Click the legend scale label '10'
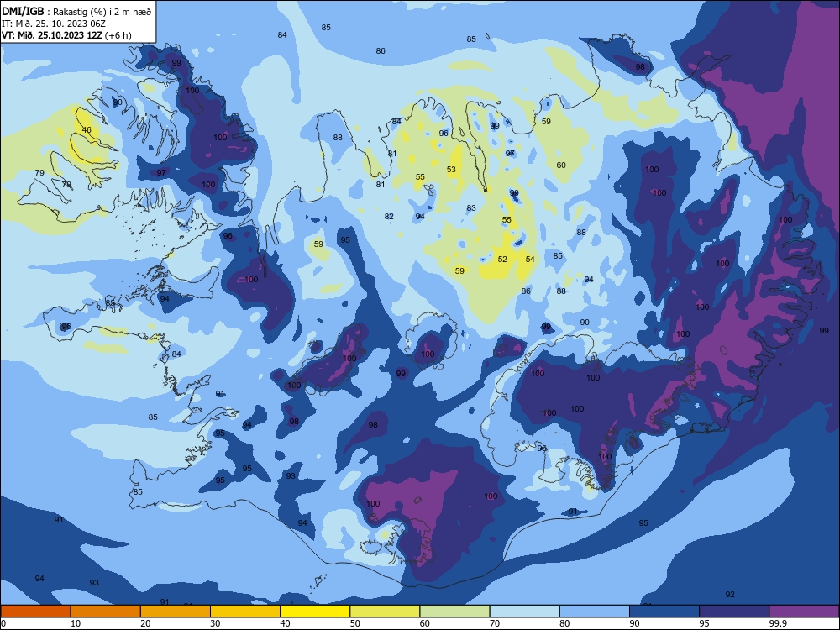 [x=76, y=623]
